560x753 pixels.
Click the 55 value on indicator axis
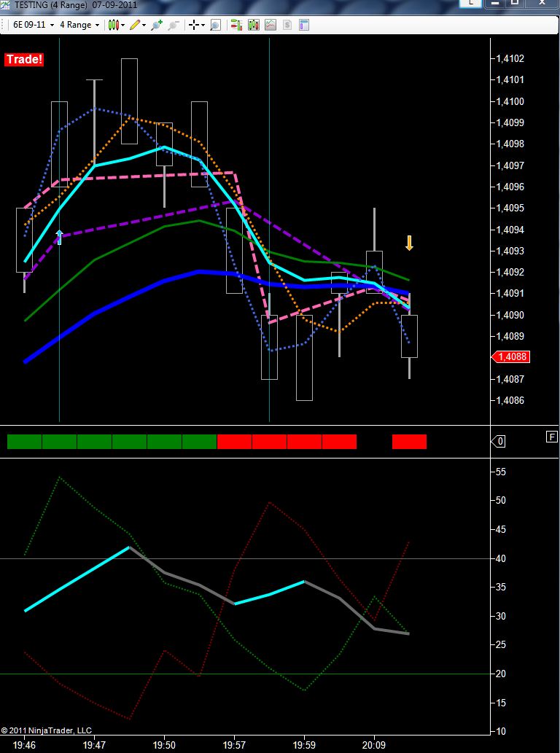(x=500, y=472)
